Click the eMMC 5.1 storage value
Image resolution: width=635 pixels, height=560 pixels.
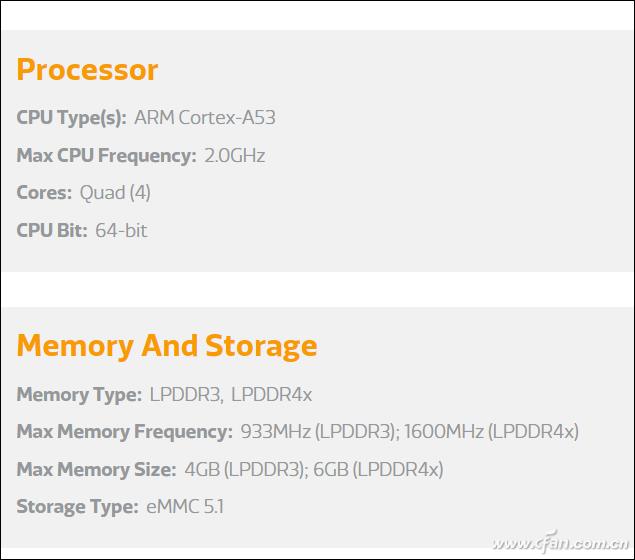(x=185, y=507)
